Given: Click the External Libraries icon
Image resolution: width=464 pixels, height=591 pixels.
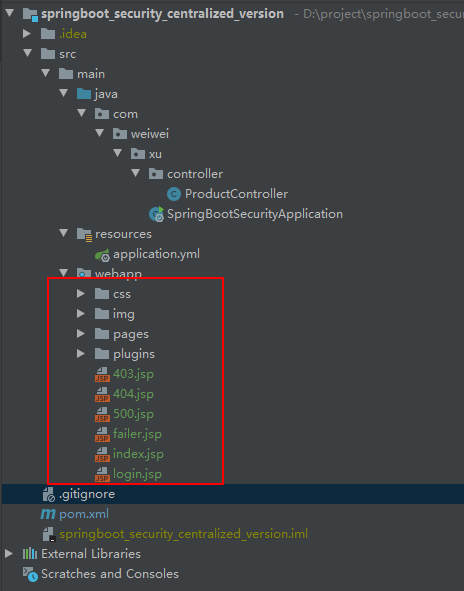Looking at the screenshot, I should 30,554.
